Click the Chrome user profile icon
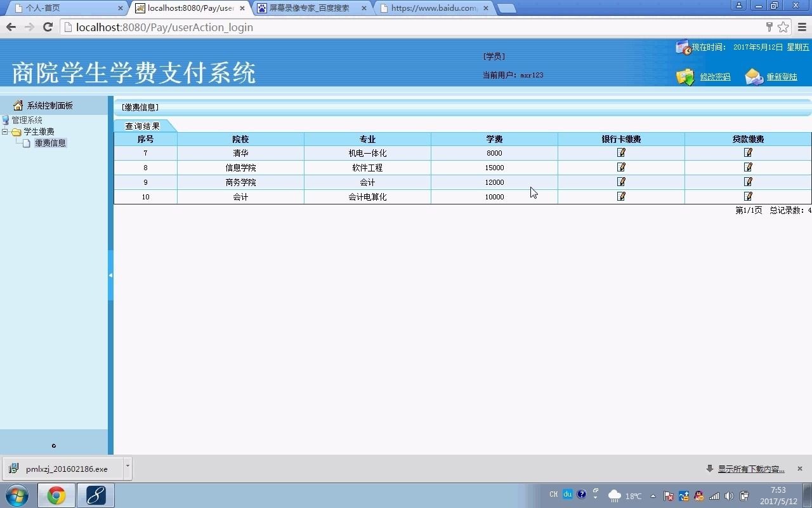This screenshot has width=812, height=508. point(738,6)
